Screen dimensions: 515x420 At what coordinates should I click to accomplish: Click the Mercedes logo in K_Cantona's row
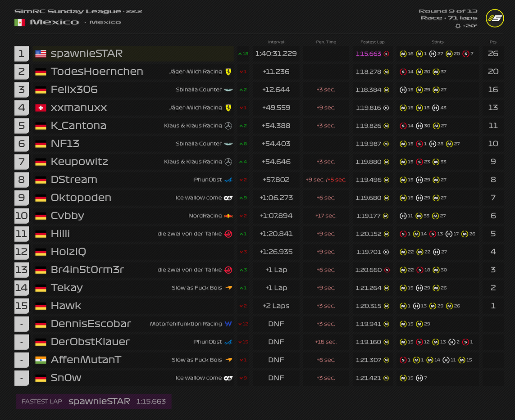228,126
